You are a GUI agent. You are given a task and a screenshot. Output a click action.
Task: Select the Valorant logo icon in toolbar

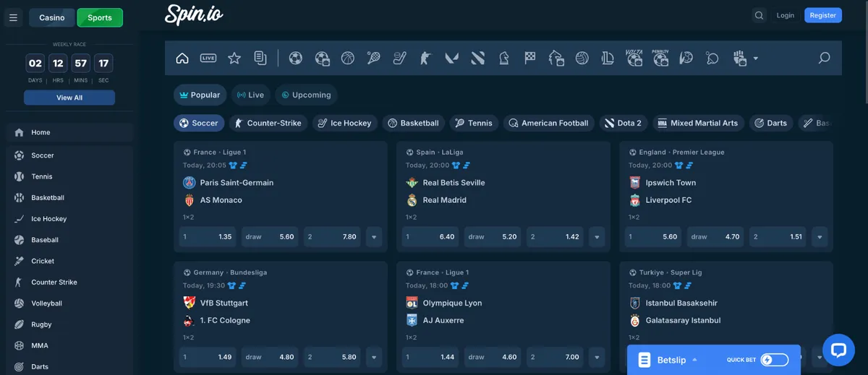[x=451, y=58]
